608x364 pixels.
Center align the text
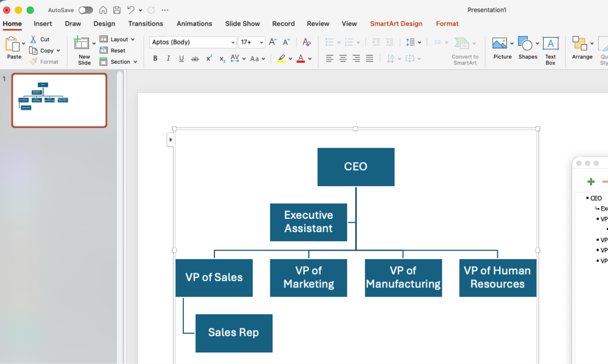pos(343,59)
